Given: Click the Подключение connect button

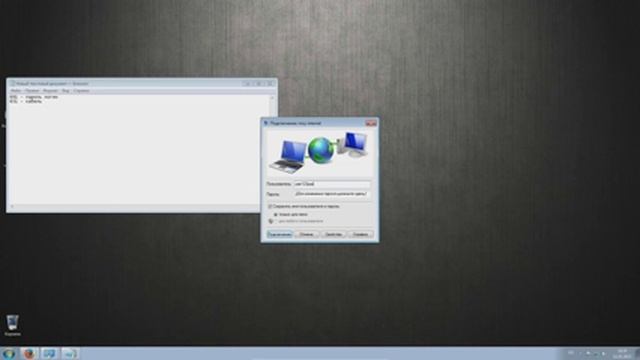Looking at the screenshot, I should pos(280,234).
